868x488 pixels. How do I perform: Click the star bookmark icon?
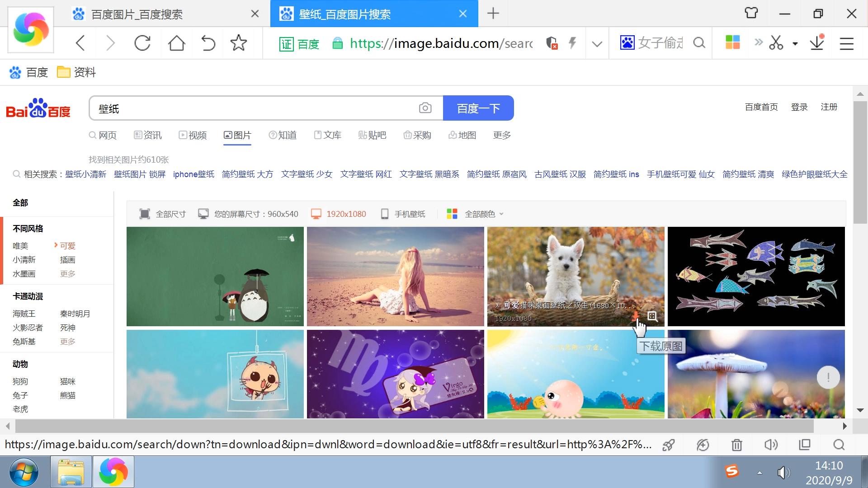[x=239, y=43]
